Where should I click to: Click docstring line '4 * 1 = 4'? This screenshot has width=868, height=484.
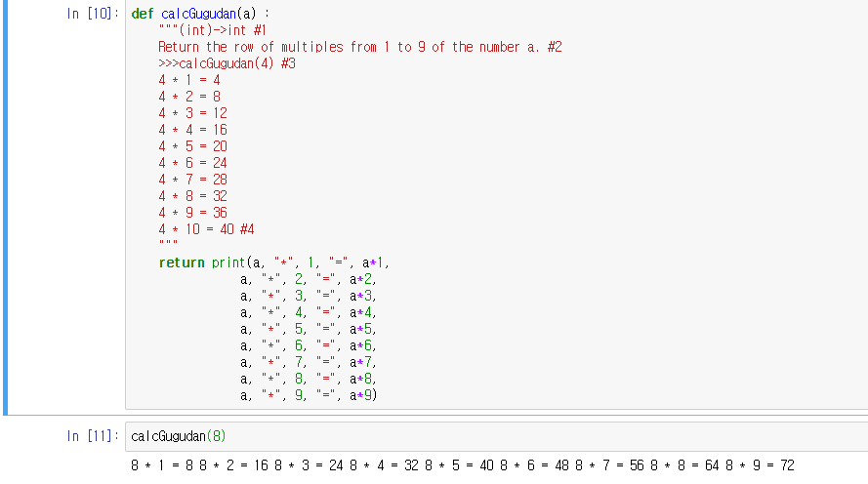click(x=189, y=80)
